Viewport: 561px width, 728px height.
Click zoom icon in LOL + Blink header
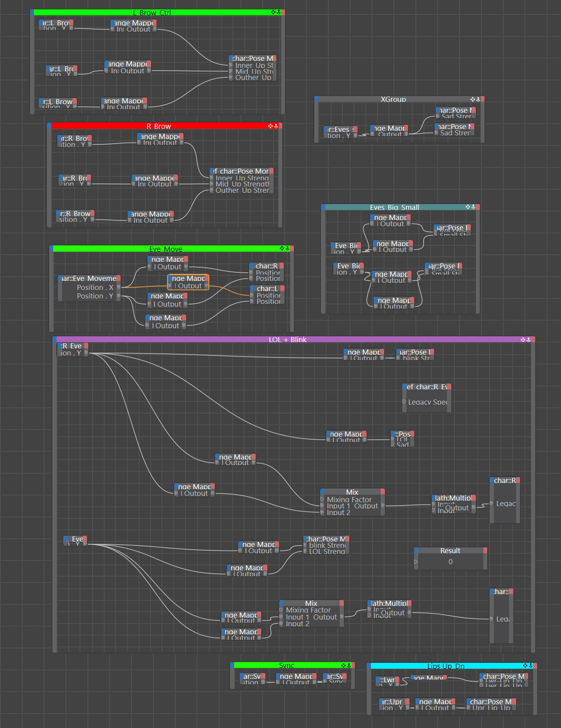pos(529,340)
